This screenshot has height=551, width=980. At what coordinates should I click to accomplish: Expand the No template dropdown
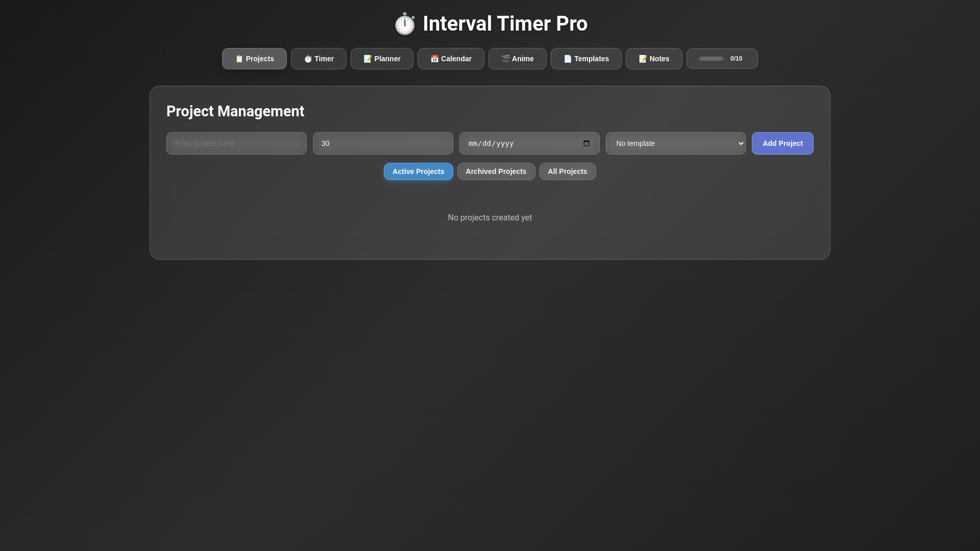(x=676, y=143)
